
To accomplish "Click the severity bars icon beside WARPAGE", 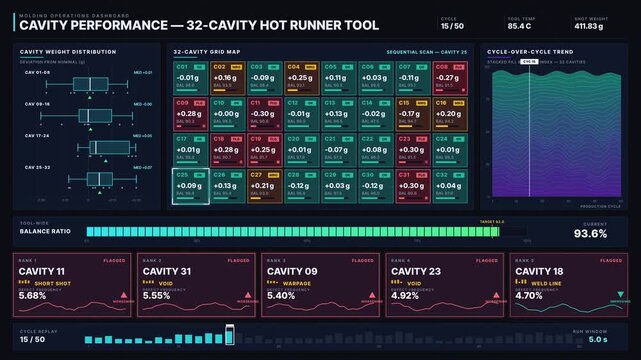I will (272, 282).
